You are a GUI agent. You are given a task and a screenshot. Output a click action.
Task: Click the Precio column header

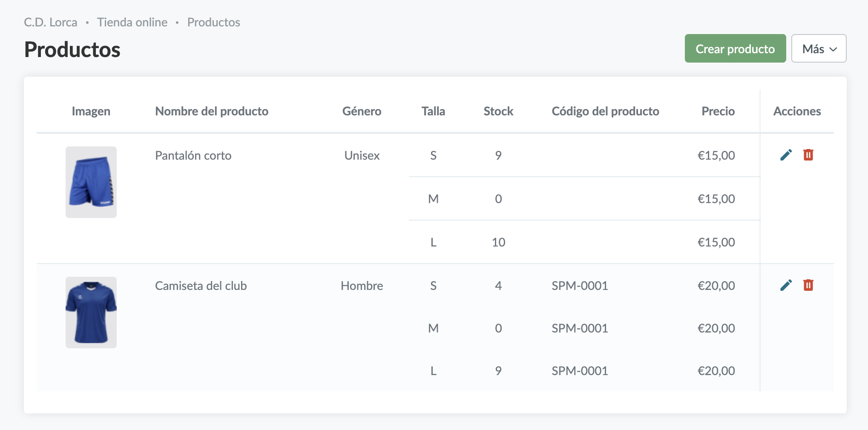point(718,111)
